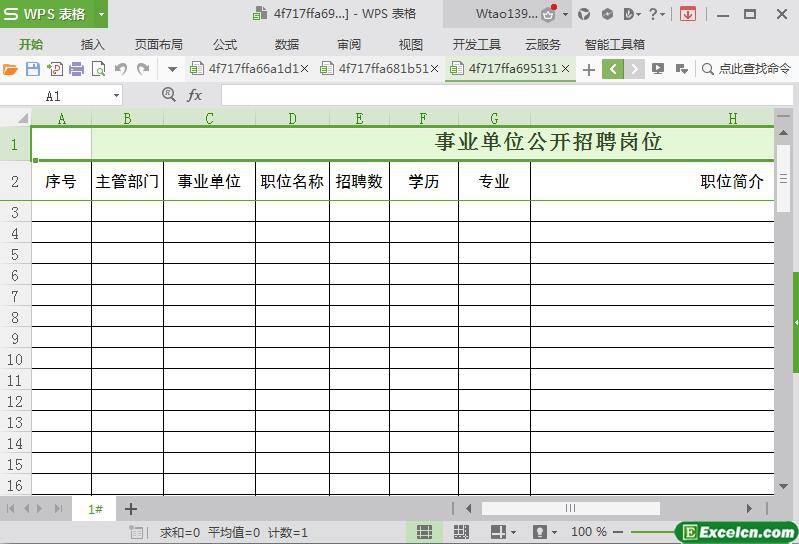
Task: Expand the WPS 表格 menu dropdown arrow
Action: (101, 14)
